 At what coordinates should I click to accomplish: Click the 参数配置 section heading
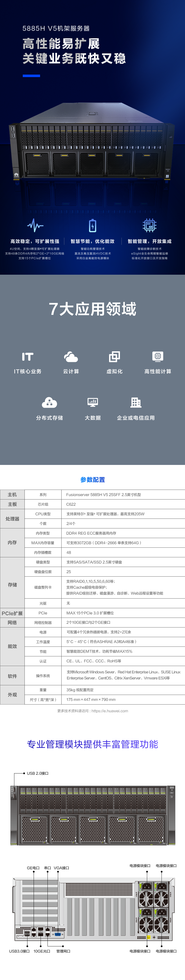pyautogui.click(x=92, y=479)
